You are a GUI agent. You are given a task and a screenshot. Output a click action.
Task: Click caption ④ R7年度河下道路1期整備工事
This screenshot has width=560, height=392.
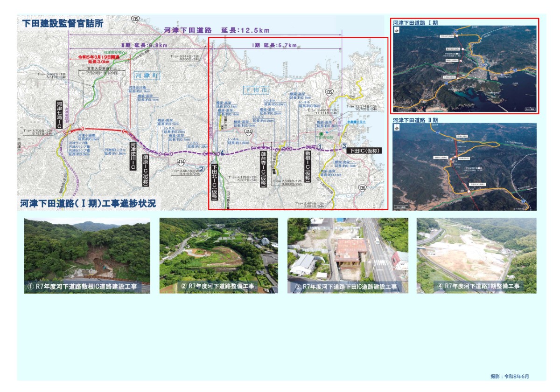[478, 286]
